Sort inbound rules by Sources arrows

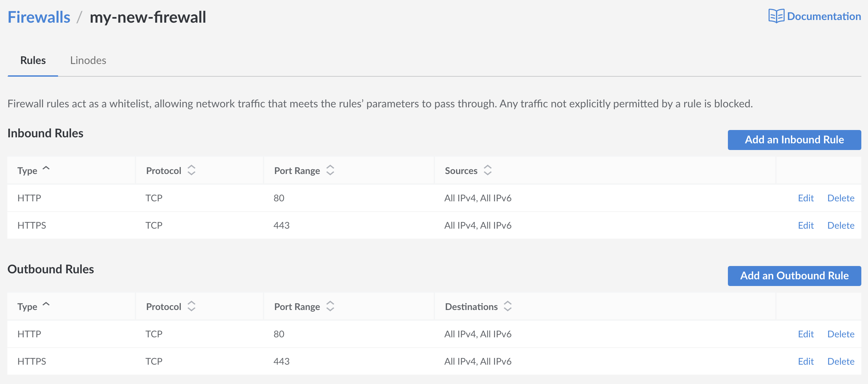[x=488, y=170]
